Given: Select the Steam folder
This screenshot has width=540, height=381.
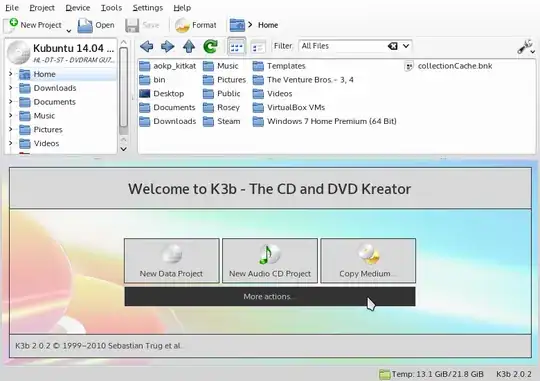Looking at the screenshot, I should coord(221,121).
